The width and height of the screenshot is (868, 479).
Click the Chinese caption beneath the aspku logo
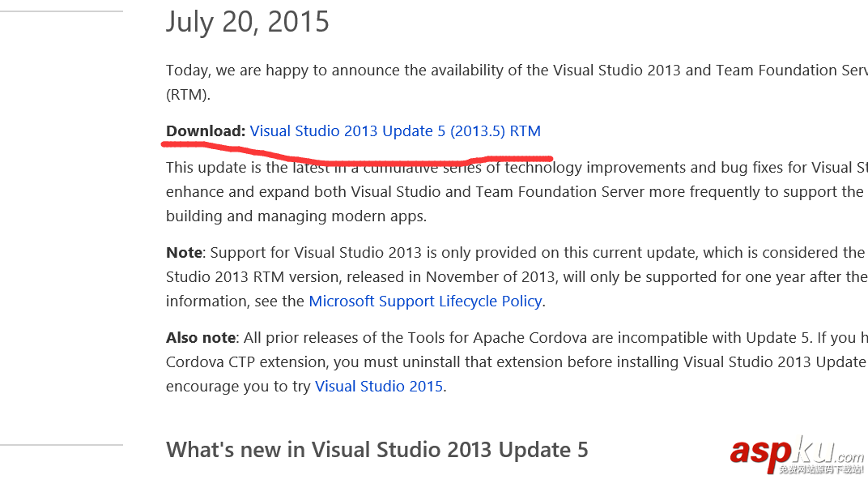pos(821,469)
